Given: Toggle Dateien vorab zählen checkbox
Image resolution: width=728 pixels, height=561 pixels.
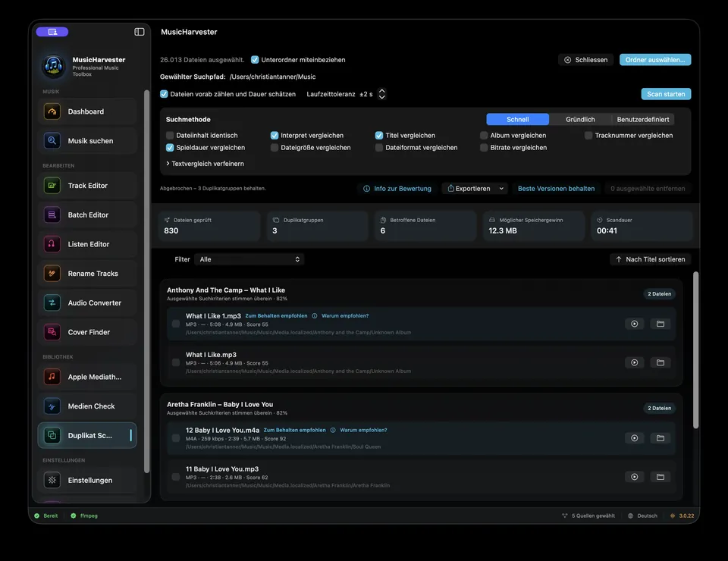Looking at the screenshot, I should point(164,94).
